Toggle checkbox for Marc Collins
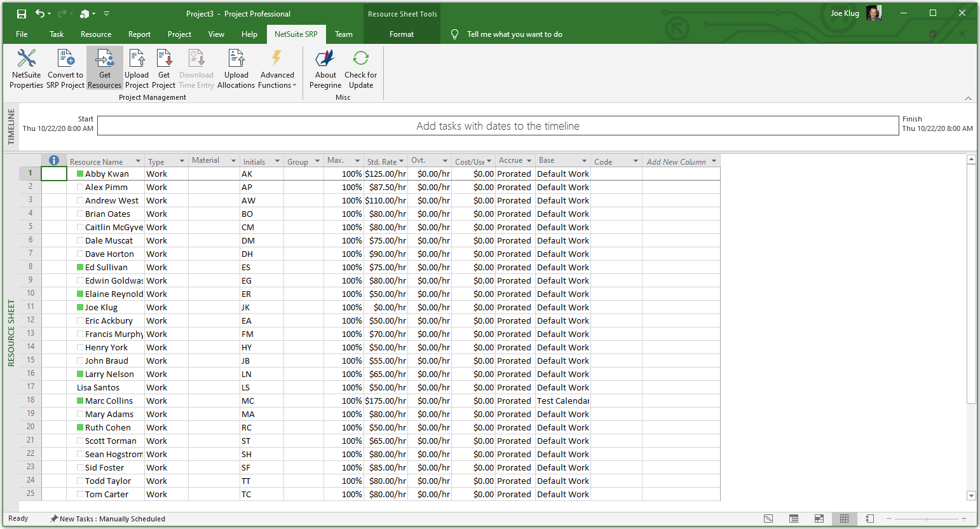 (80, 401)
